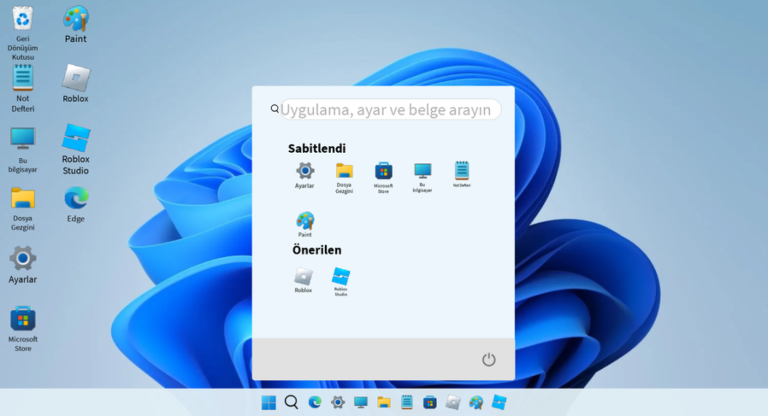Image resolution: width=768 pixels, height=416 pixels.
Task: Open This PC monitor icon on taskbar
Action: (x=360, y=403)
